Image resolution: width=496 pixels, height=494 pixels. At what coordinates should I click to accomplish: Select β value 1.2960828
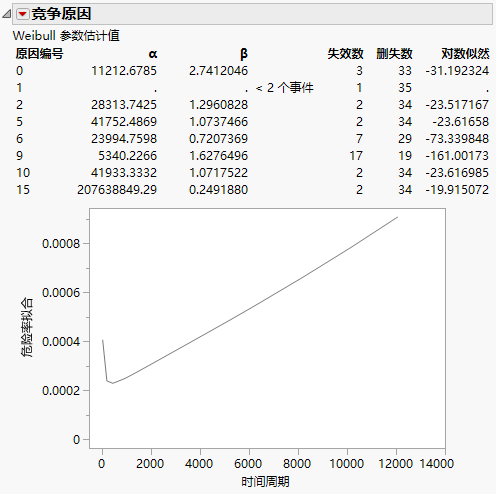pos(218,105)
